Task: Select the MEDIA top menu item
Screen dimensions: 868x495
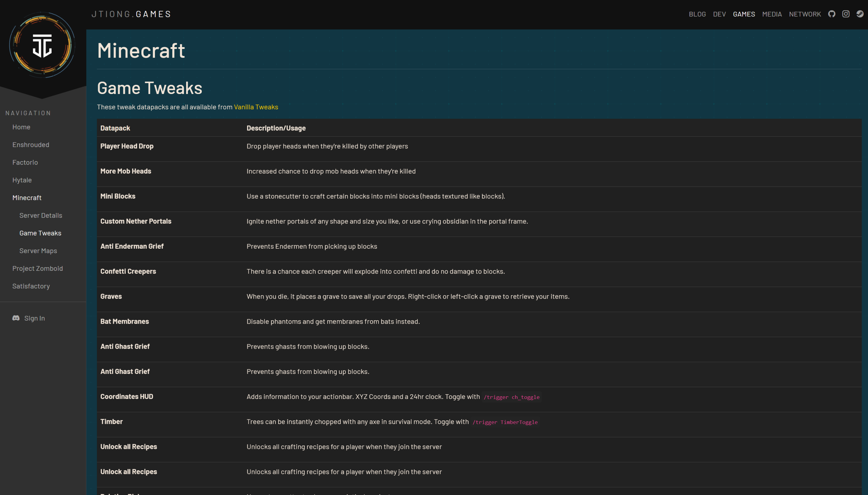Action: click(771, 14)
